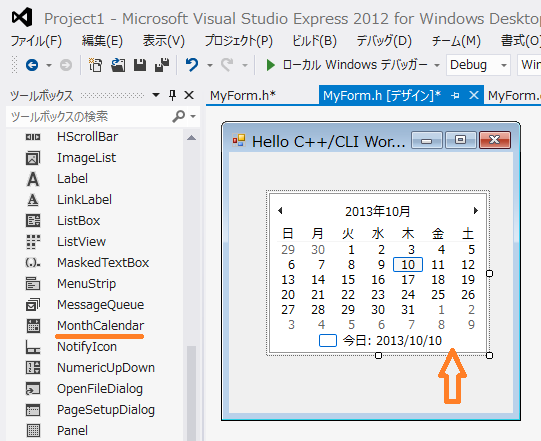Select the MonthCalendar toolbox control

100,325
